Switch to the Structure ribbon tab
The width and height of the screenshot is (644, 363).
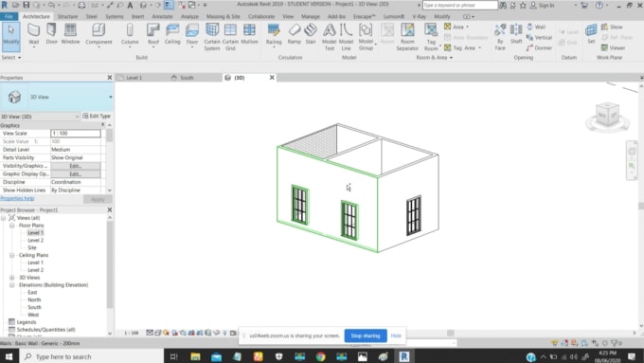pos(67,16)
